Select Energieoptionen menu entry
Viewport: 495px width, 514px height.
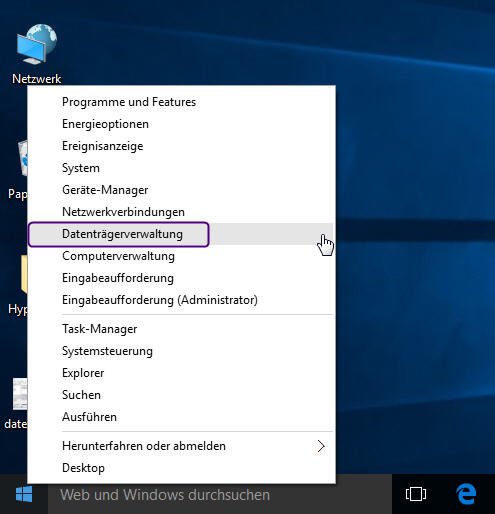[x=181, y=124]
